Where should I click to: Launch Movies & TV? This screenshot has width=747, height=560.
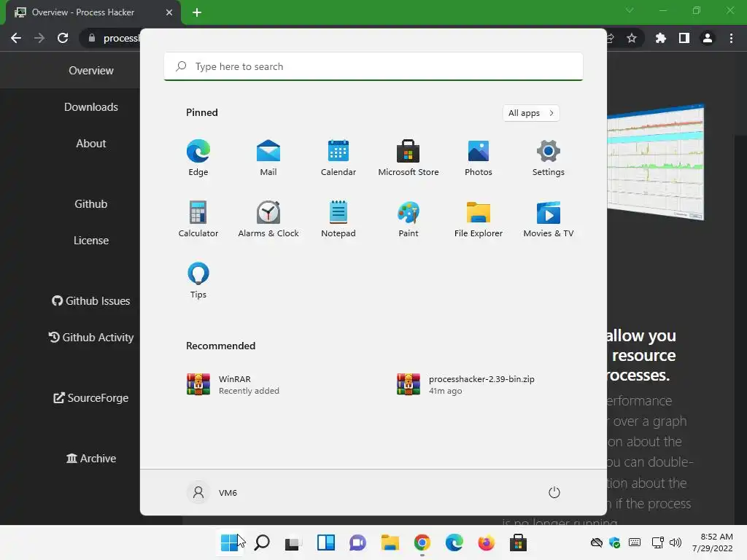(549, 219)
